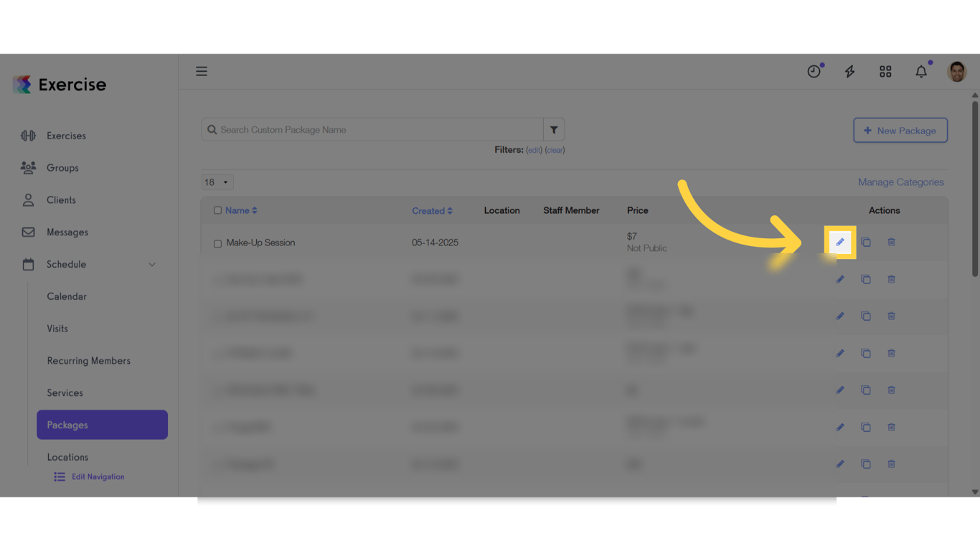Click the New Package button
The height and width of the screenshot is (551, 980).
pos(900,130)
